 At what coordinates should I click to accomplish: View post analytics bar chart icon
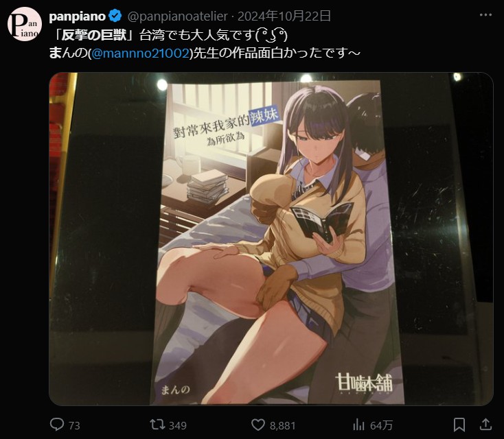[358, 425]
